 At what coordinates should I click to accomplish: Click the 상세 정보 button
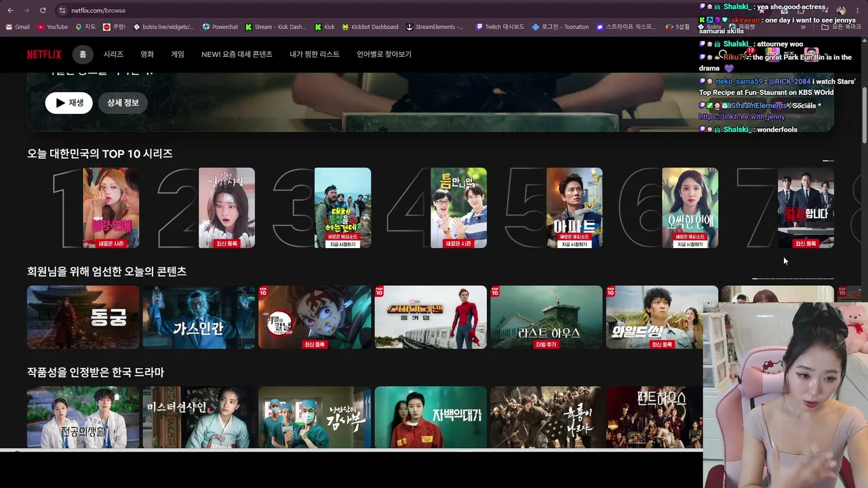(x=123, y=102)
